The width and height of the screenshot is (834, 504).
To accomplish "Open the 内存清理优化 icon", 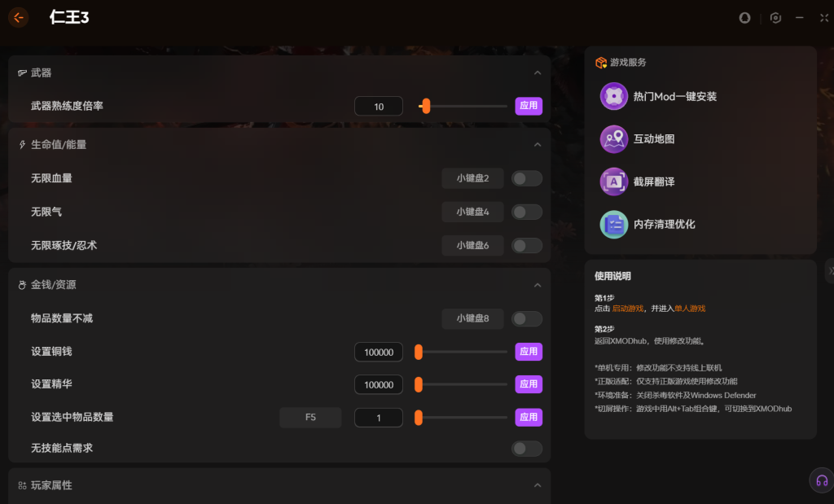I will click(x=613, y=224).
